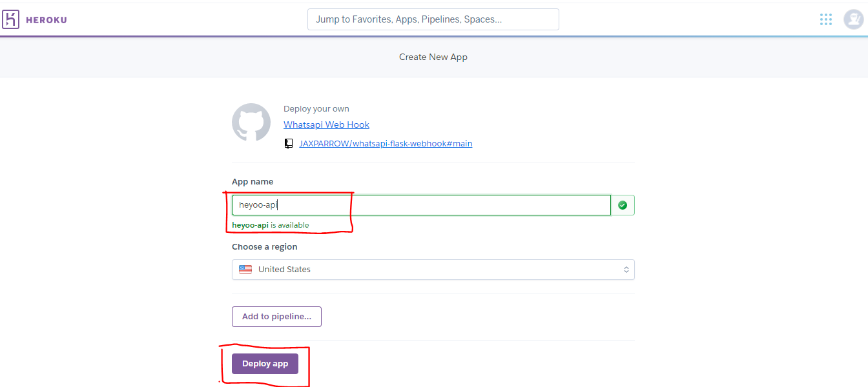Click the 'Choose a region' label
Viewport: 868px width, 387px height.
pos(265,247)
